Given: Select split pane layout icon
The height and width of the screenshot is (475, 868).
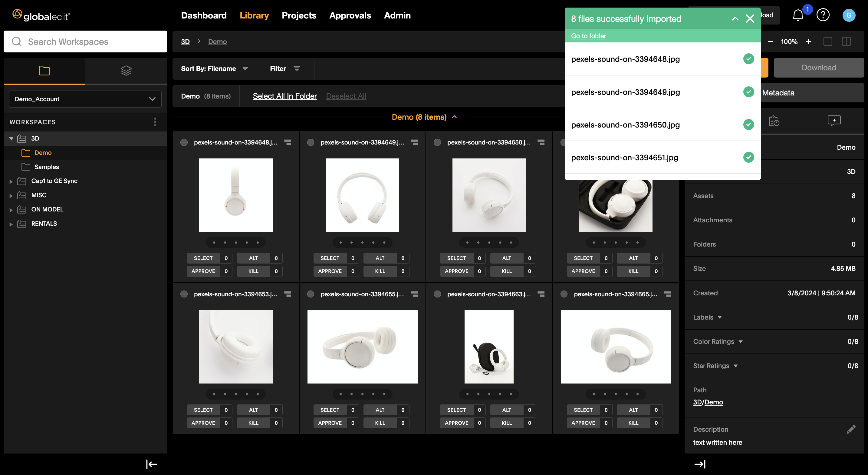Looking at the screenshot, I should click(846, 42).
